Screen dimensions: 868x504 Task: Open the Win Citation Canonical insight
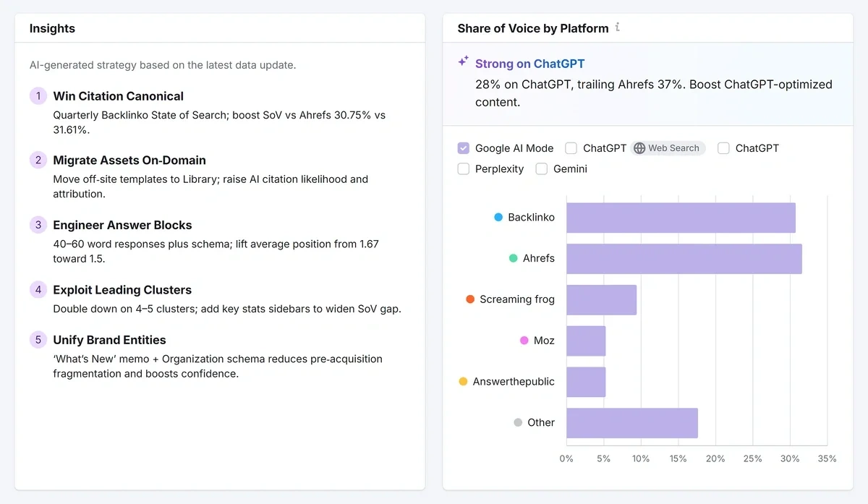click(118, 96)
